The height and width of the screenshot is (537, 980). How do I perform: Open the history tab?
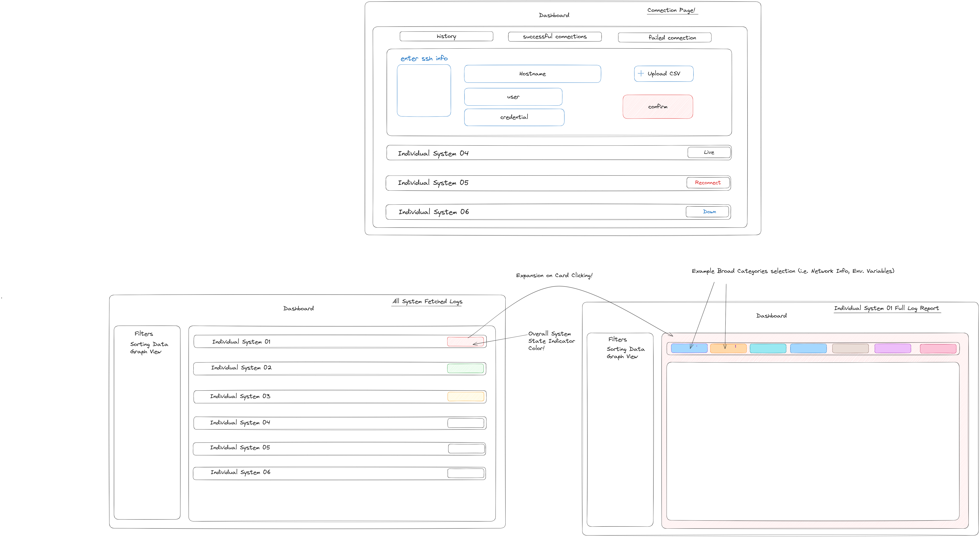pos(446,37)
